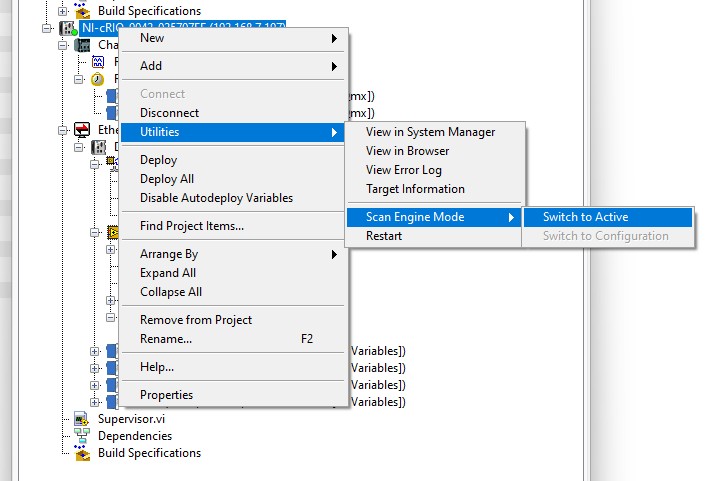This screenshot has width=719, height=481.
Task: Collapse the Chassis node
Action: [x=62, y=45]
